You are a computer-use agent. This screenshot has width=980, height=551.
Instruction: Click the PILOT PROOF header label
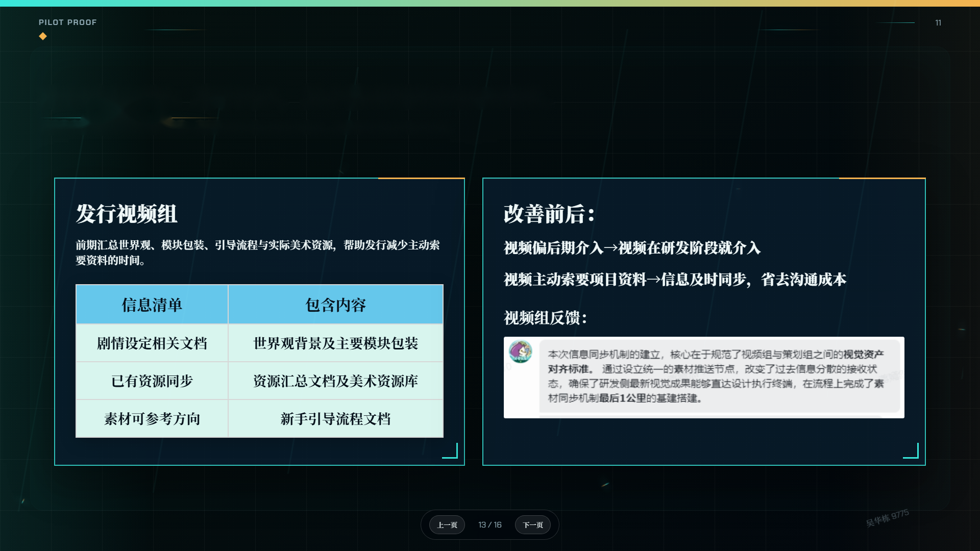[68, 22]
